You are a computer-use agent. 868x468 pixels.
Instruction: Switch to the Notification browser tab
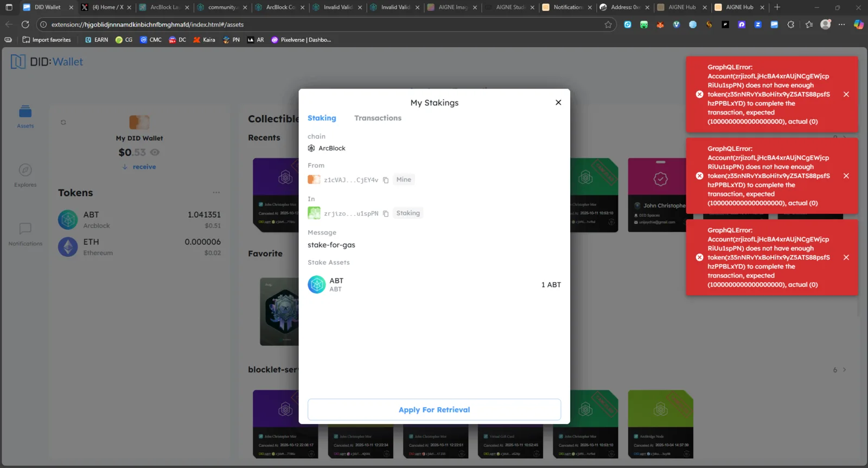coord(567,8)
